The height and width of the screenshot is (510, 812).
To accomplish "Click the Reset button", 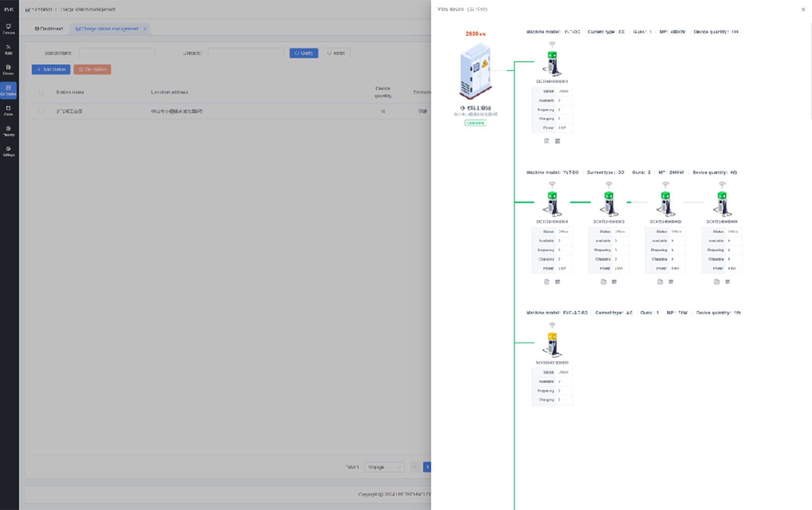I will tap(336, 53).
